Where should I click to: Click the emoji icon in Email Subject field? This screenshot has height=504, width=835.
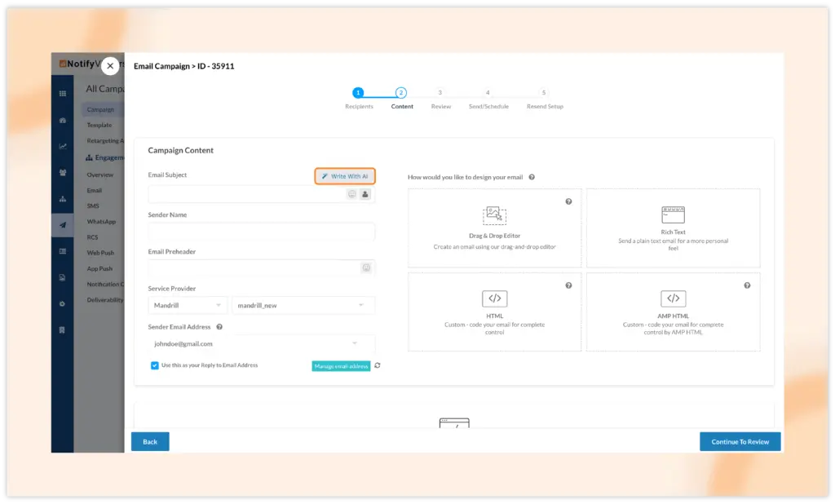352,194
